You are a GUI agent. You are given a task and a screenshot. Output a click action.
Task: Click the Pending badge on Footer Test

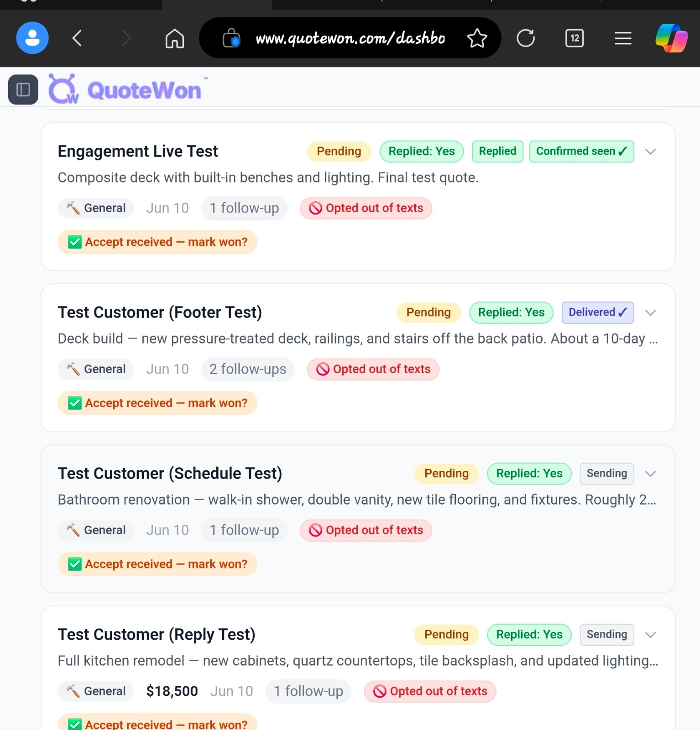428,313
